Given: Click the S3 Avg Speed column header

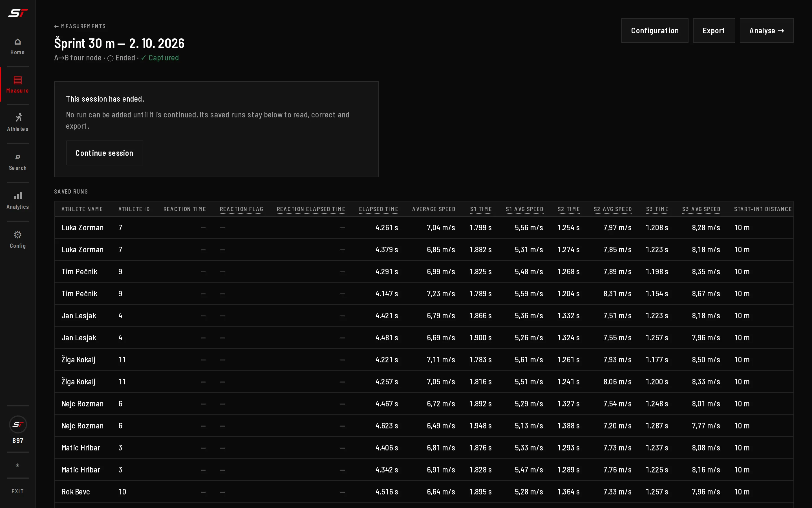Looking at the screenshot, I should pos(701,209).
